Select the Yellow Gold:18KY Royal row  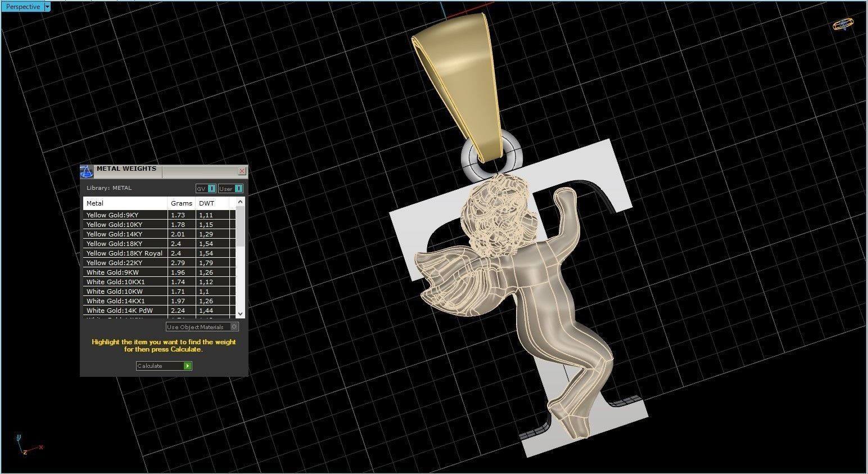coord(125,253)
